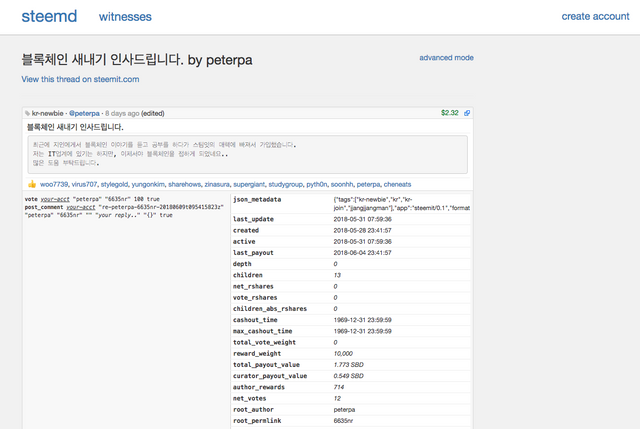Open voter zinasura profile
Image resolution: width=640 pixels, height=429 pixels.
click(217, 184)
